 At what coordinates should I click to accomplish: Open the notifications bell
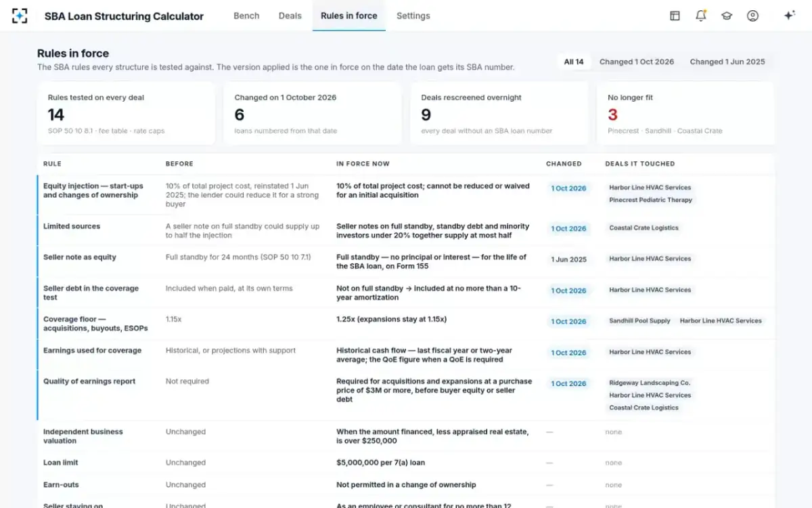701,16
